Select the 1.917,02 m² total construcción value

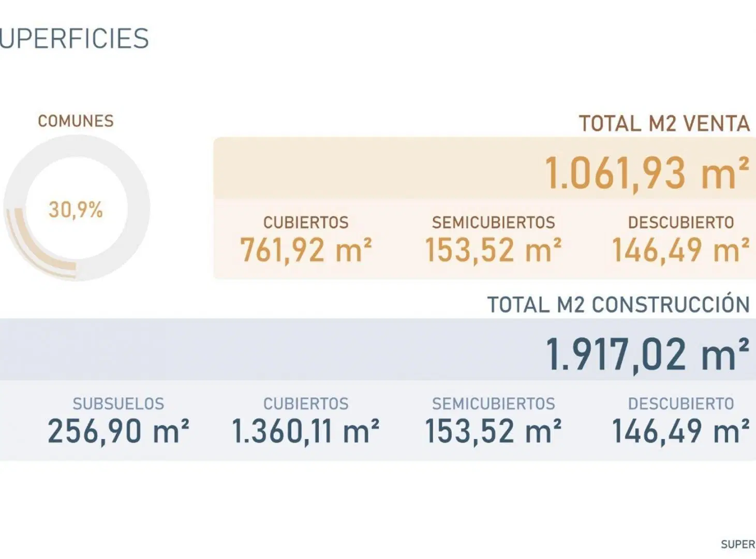648,355
